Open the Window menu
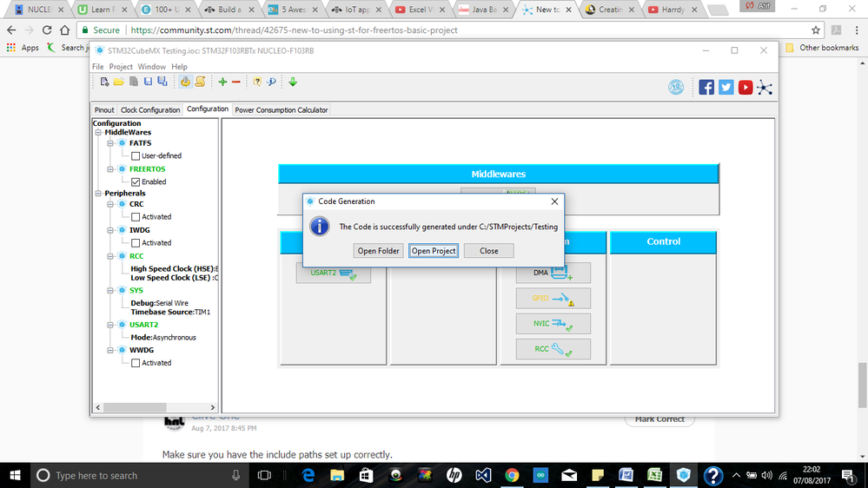This screenshot has width=868, height=488. point(152,66)
